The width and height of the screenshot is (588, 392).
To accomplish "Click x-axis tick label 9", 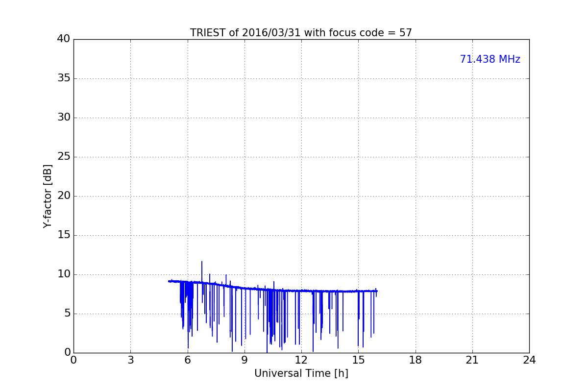I will pos(245,360).
